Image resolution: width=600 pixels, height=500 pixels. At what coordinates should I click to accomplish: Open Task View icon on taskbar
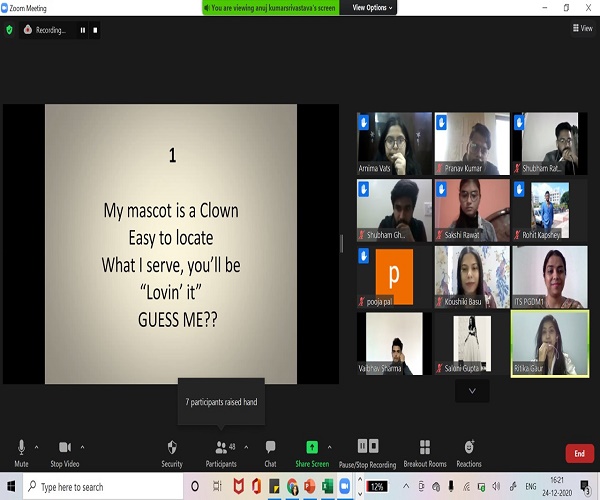click(217, 487)
